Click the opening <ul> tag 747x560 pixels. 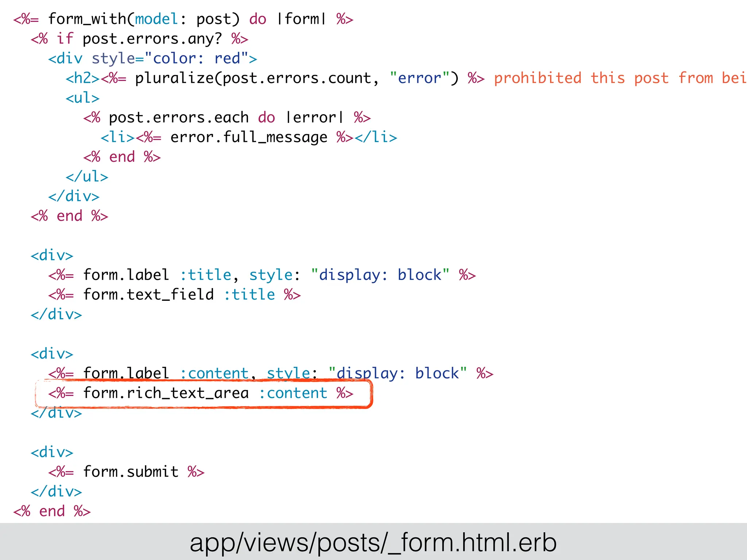pos(82,98)
